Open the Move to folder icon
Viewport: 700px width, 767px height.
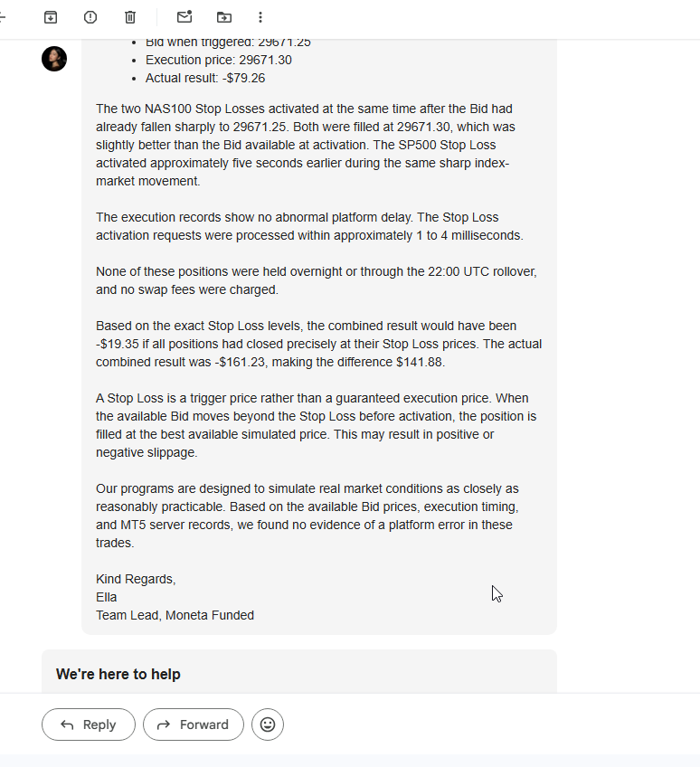tap(224, 17)
